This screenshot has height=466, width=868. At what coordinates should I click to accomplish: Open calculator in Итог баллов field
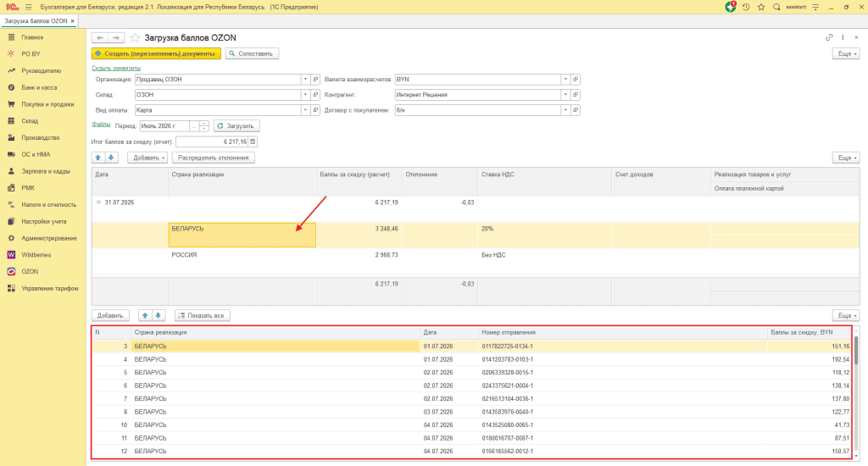pos(253,141)
